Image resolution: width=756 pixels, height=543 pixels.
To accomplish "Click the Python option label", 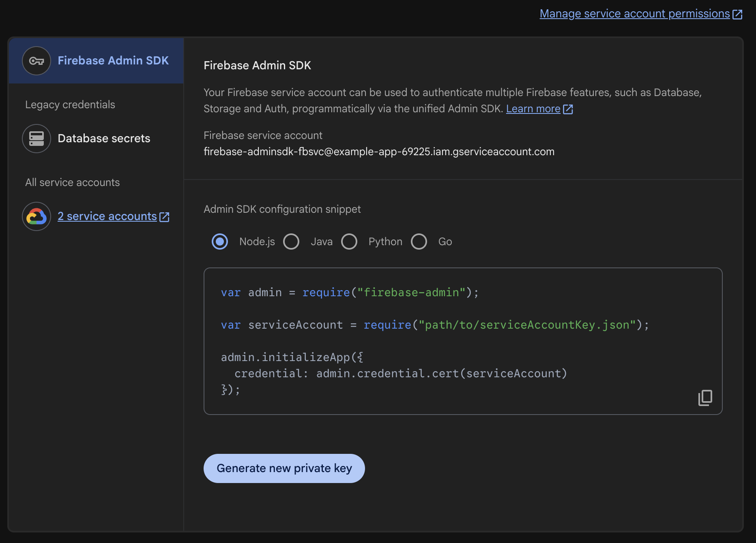I will pos(385,242).
